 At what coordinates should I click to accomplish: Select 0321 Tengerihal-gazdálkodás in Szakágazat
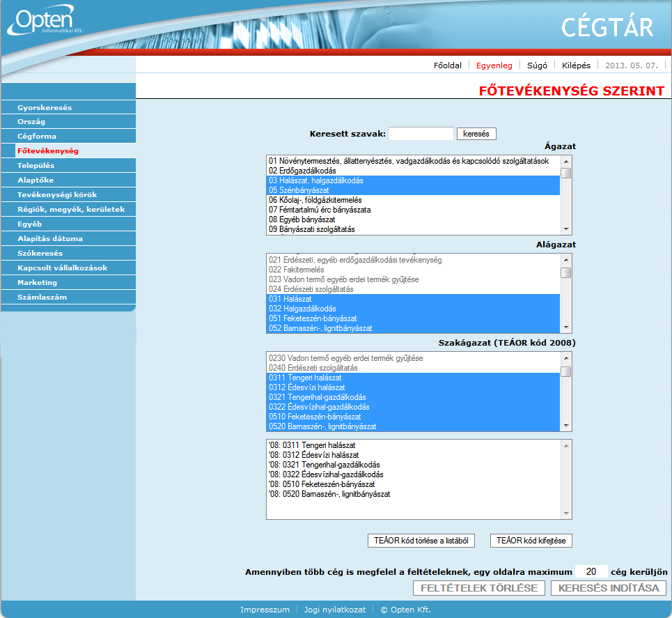tap(413, 397)
